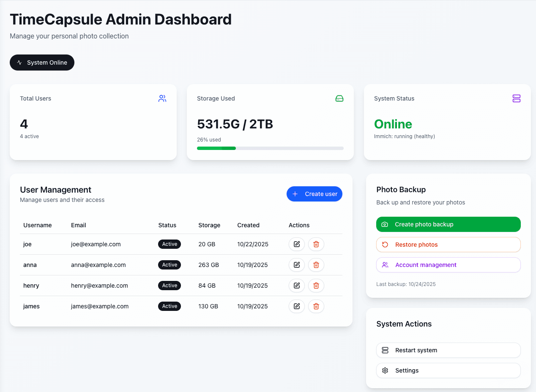Open the Settings button
The width and height of the screenshot is (536, 392).
pyautogui.click(x=448, y=370)
